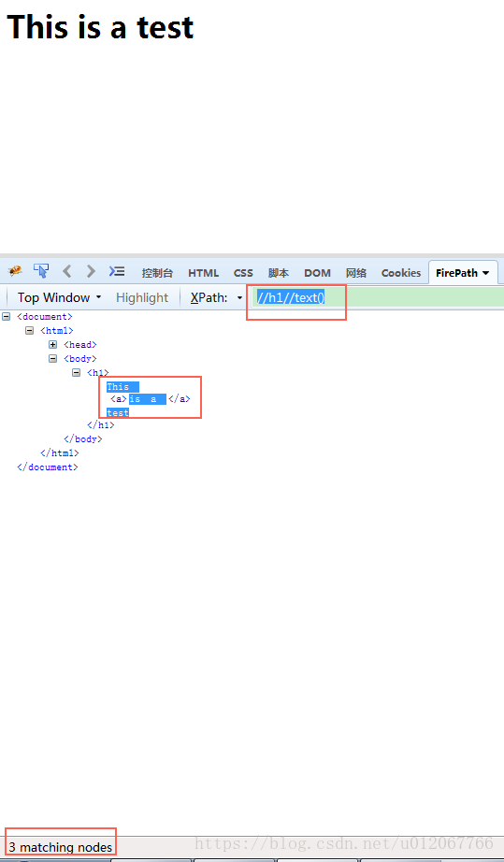The height and width of the screenshot is (862, 504).
Task: Click the //h1//text() XPath input field
Action: [377, 297]
